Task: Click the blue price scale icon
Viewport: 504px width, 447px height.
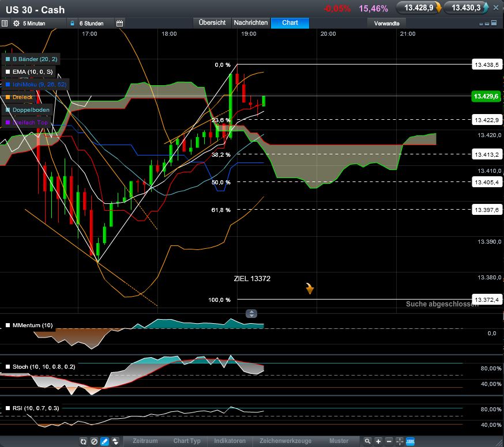Action: [410, 441]
